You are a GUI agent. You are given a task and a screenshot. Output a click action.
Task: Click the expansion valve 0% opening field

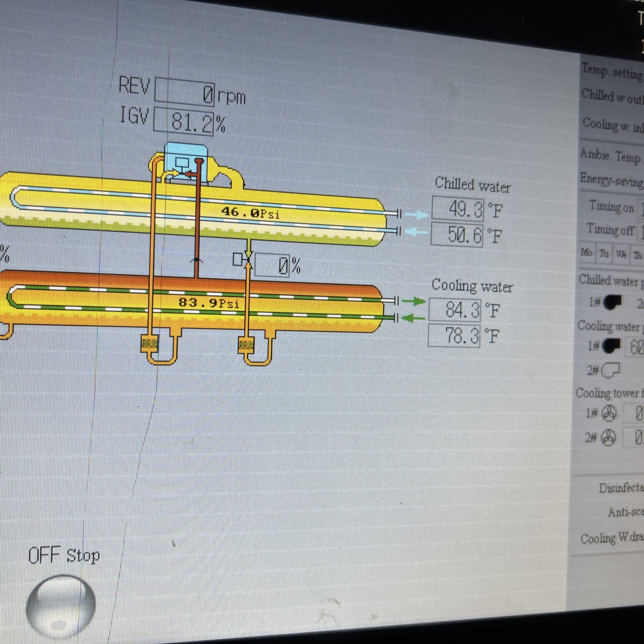tap(272, 266)
